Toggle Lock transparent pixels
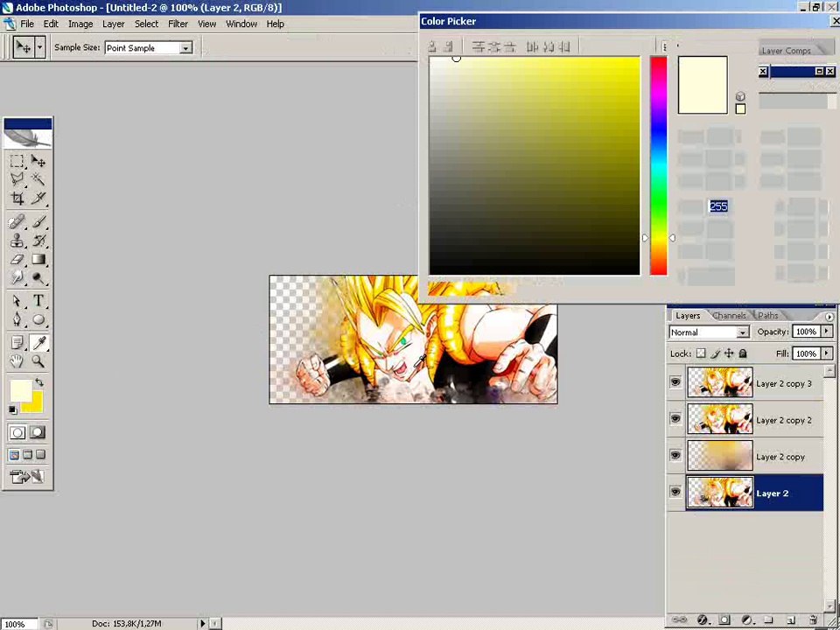 pos(701,353)
